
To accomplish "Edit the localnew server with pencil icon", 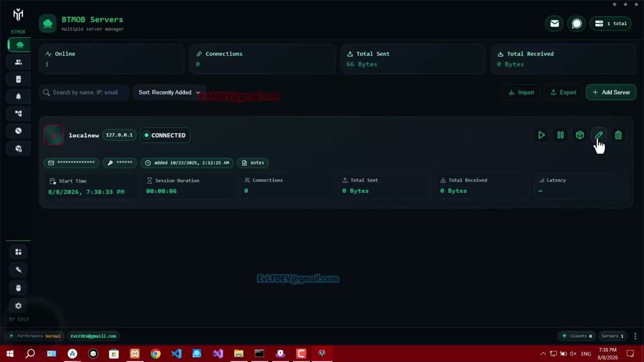I will tap(599, 135).
